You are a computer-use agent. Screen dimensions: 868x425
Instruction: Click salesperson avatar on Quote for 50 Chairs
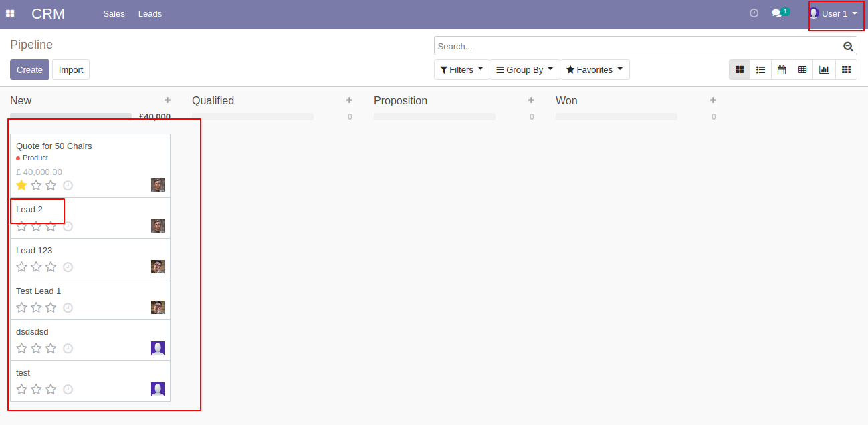(x=158, y=185)
